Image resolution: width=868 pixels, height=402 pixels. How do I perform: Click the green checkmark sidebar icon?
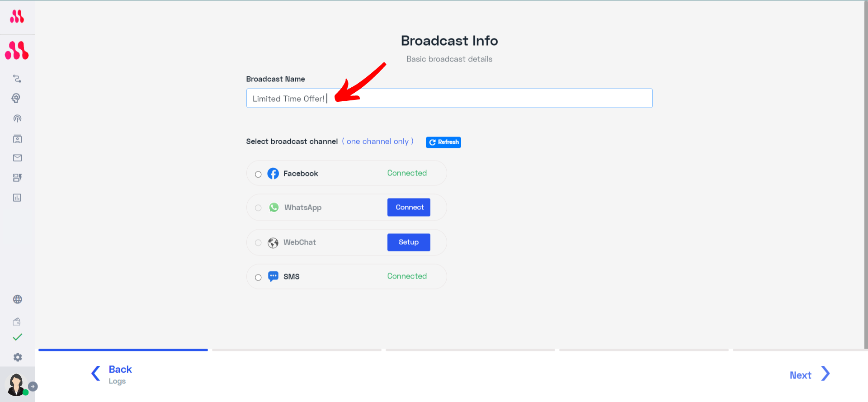pos(17,337)
